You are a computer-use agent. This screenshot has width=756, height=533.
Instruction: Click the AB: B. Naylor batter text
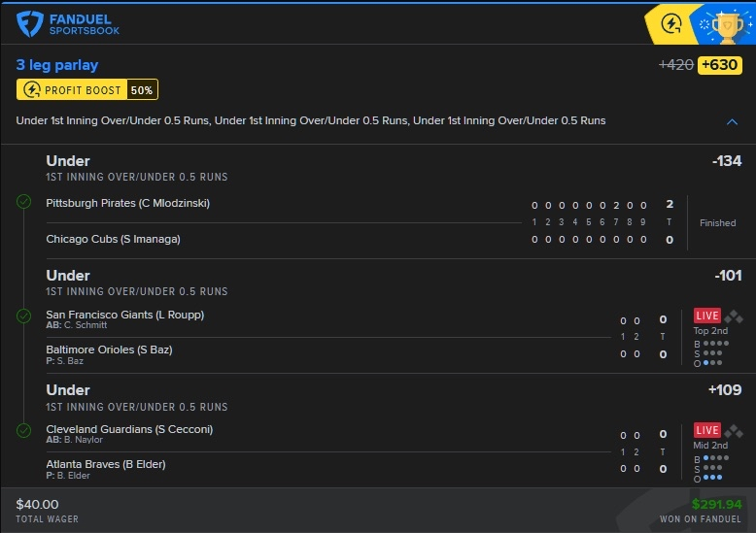[74, 440]
